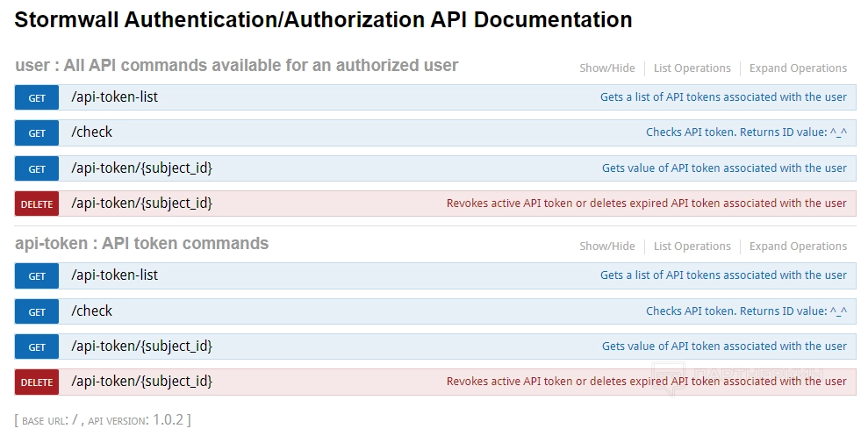List Operations for the api-token section
The height and width of the screenshot is (443, 868).
click(x=692, y=247)
